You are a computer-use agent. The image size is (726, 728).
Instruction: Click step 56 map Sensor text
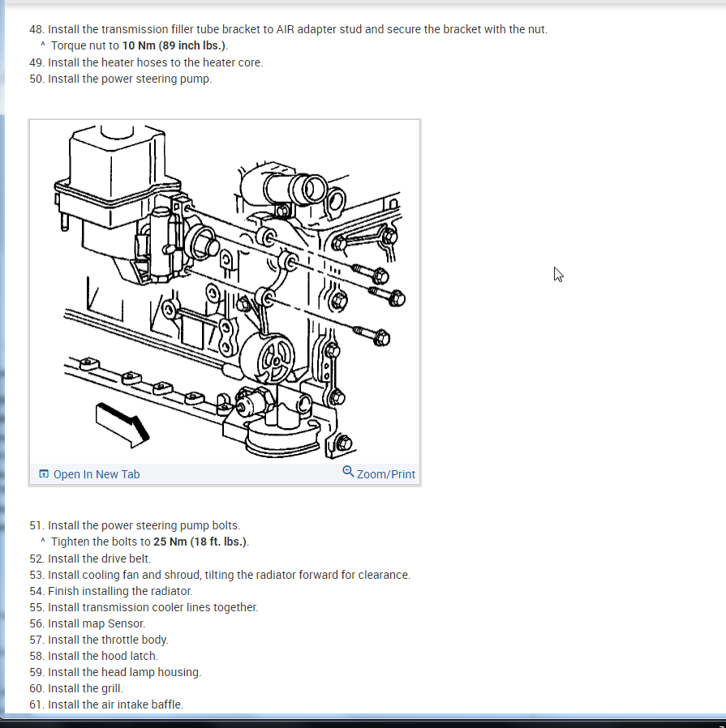(88, 623)
